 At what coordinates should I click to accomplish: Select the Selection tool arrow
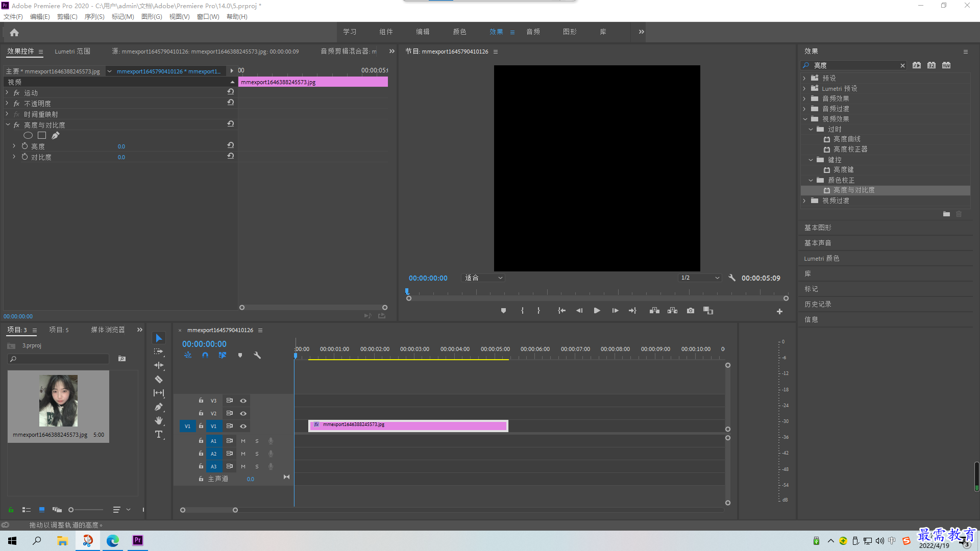(x=159, y=338)
